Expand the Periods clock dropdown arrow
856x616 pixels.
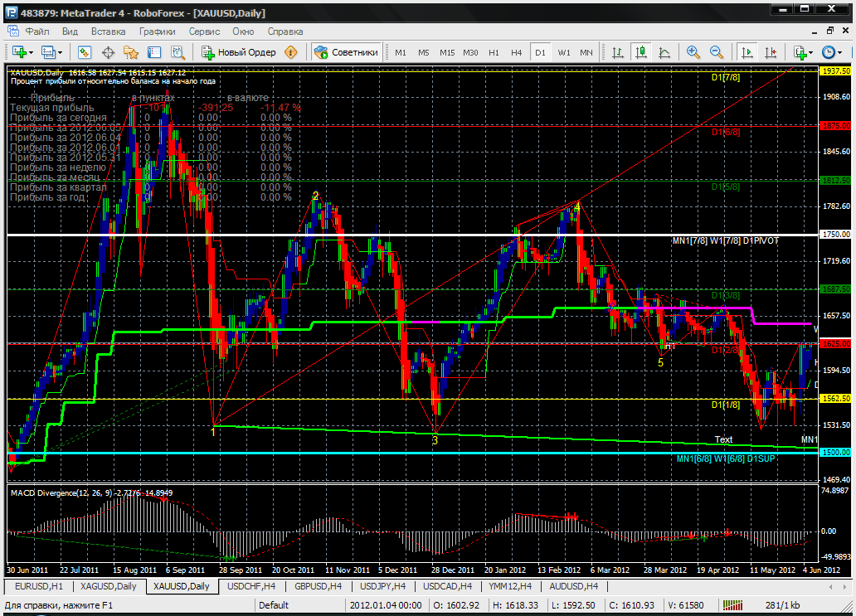(839, 53)
